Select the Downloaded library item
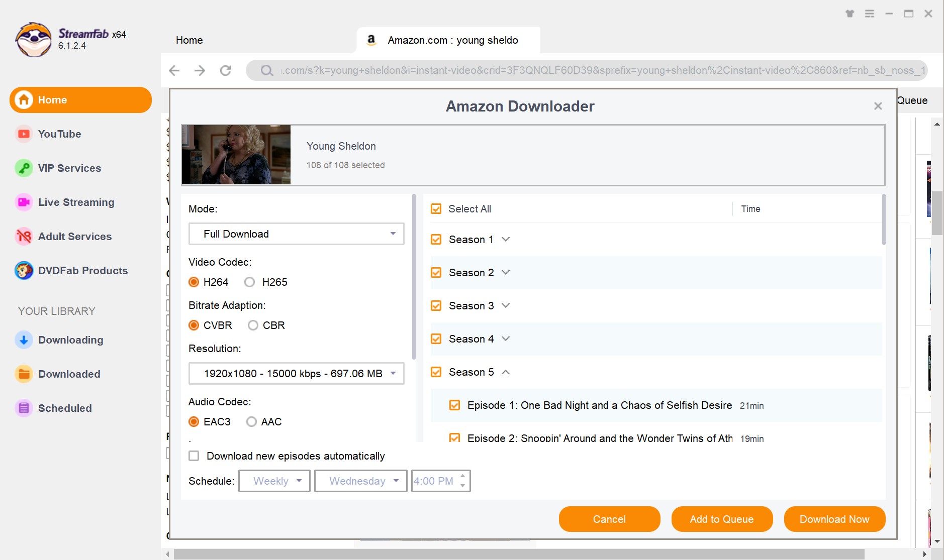 80,374
